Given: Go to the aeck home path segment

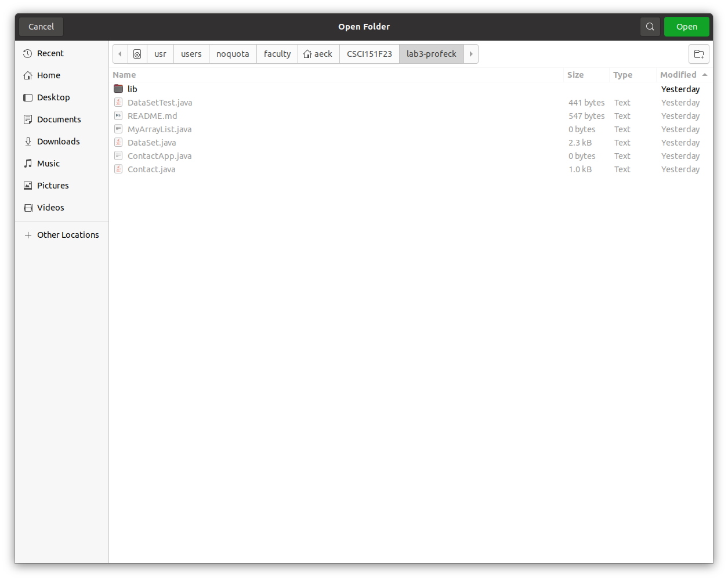Looking at the screenshot, I should pos(318,54).
